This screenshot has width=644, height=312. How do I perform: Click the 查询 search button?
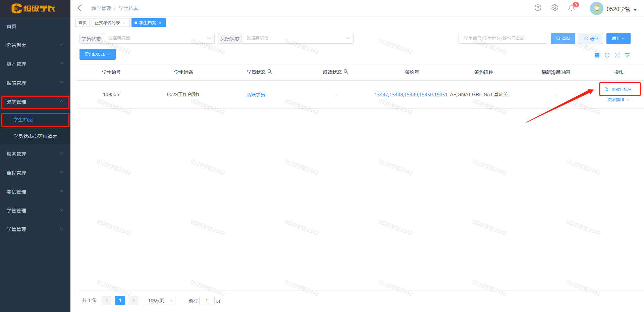point(563,39)
